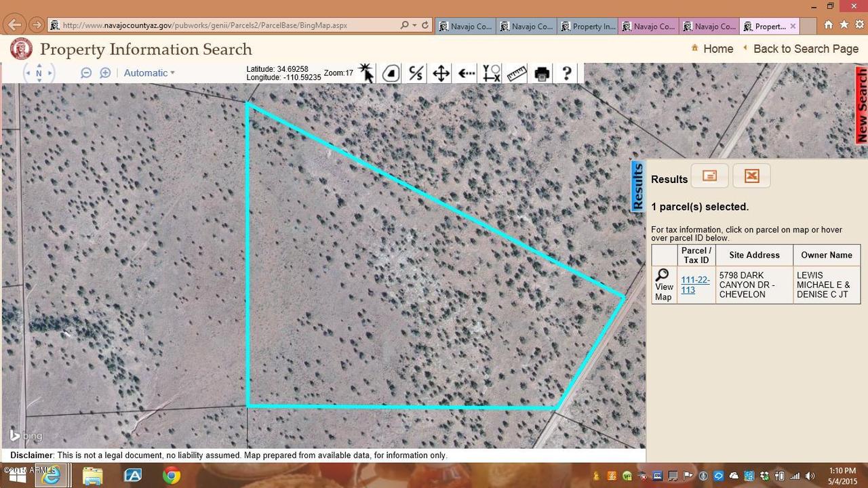Activate the measure distance ruler tool
868x488 pixels.
click(515, 73)
